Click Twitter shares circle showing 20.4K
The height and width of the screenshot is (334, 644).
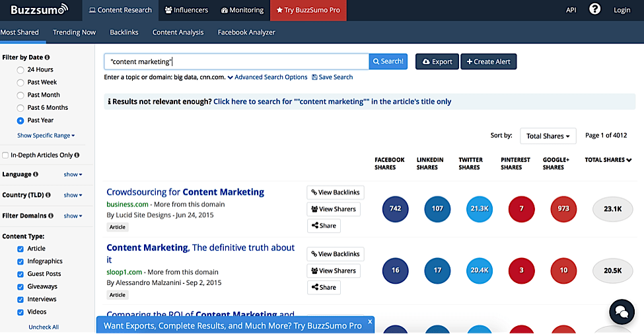[480, 271]
